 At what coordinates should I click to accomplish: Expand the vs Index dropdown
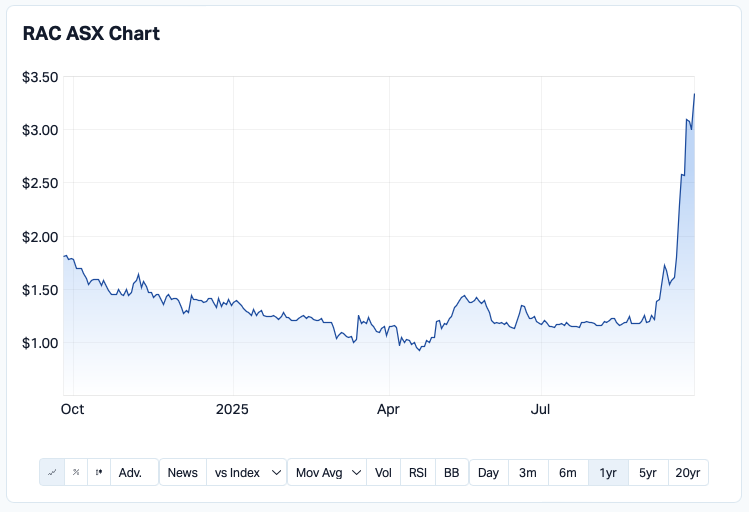(x=245, y=473)
